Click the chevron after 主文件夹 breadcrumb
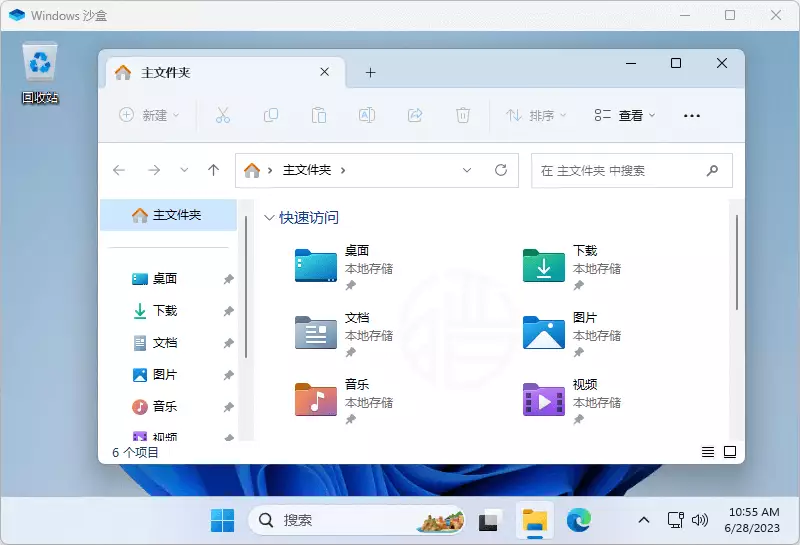This screenshot has width=800, height=545. 343,170
